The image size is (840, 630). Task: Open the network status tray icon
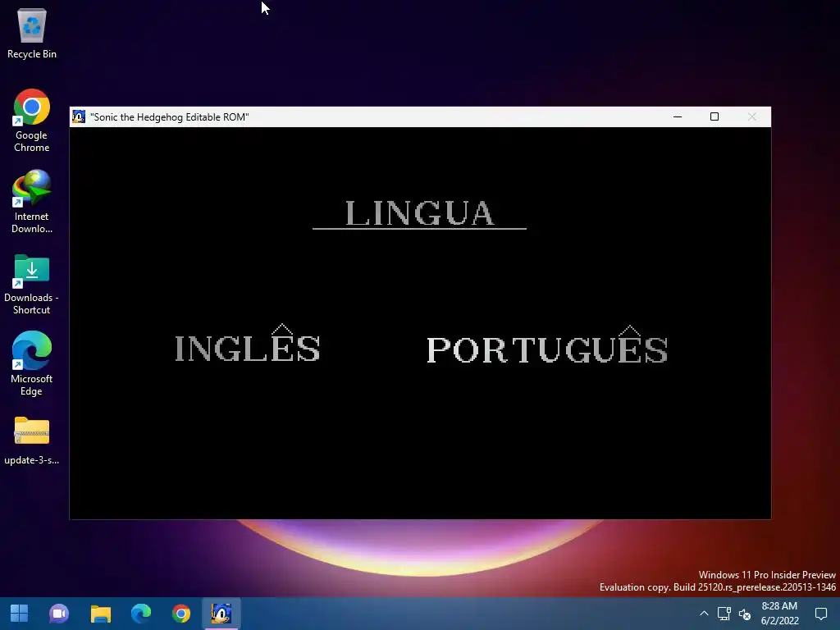pos(724,614)
